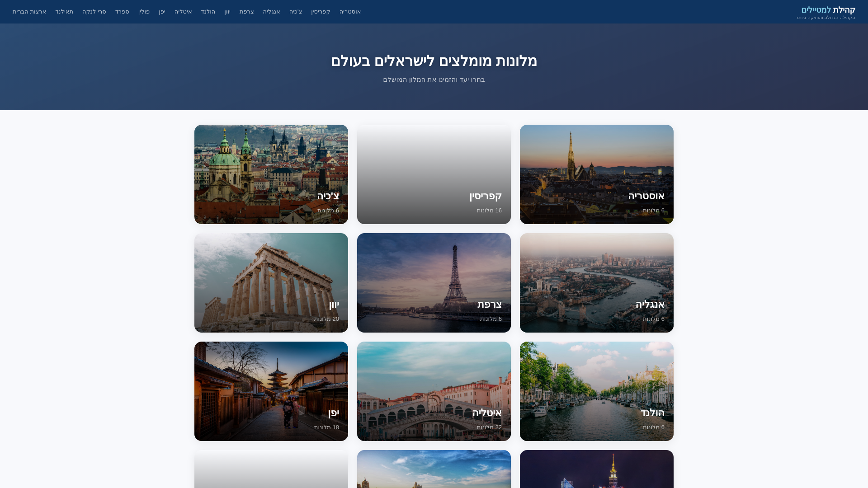Viewport: 868px width, 488px height.
Task: Open the צרפת card with Eiffel Tower
Action: [x=434, y=283]
